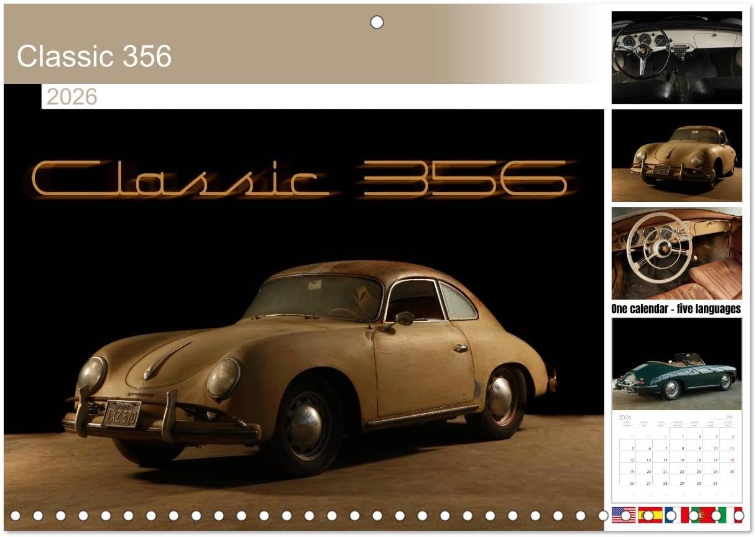Click the "2026" year under the header

[x=72, y=97]
